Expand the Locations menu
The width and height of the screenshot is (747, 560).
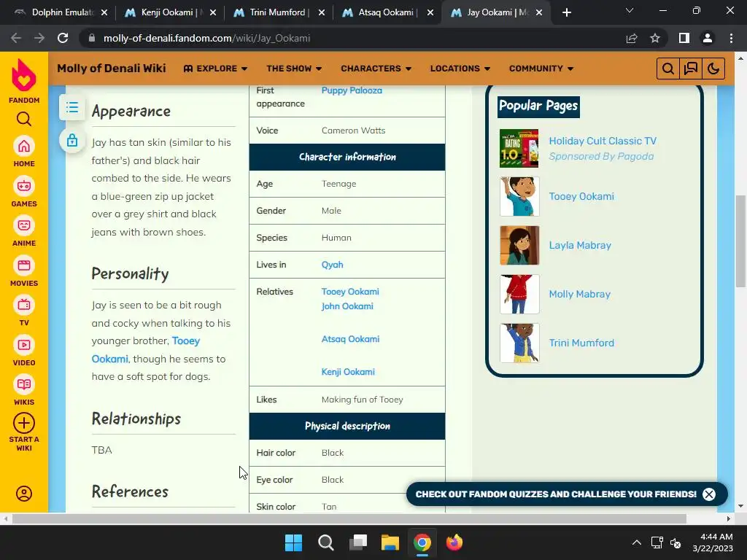(x=460, y=69)
